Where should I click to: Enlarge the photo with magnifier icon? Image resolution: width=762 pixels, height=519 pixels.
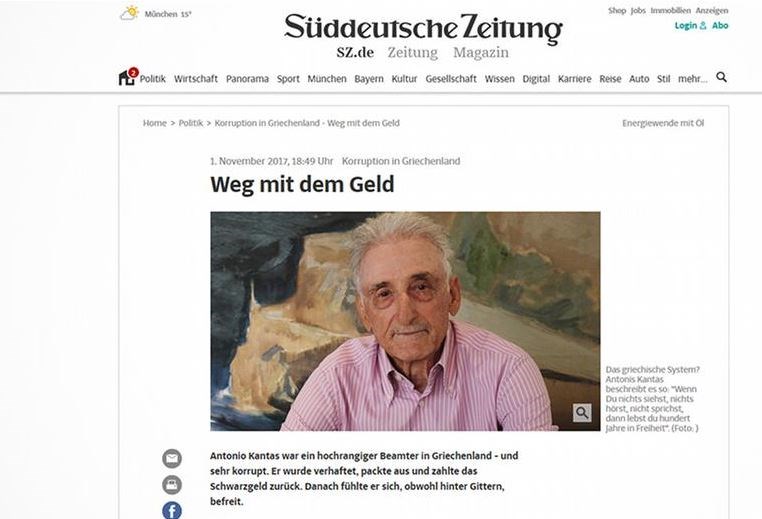582,413
